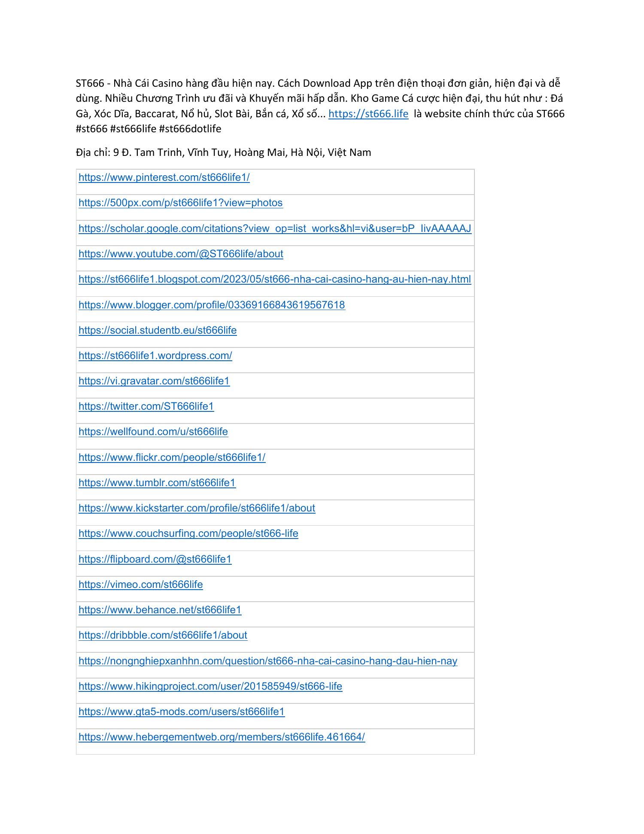This screenshot has width=644, height=834.
Task: Open the Blogspot st666 article link
Action: pos(275,279)
